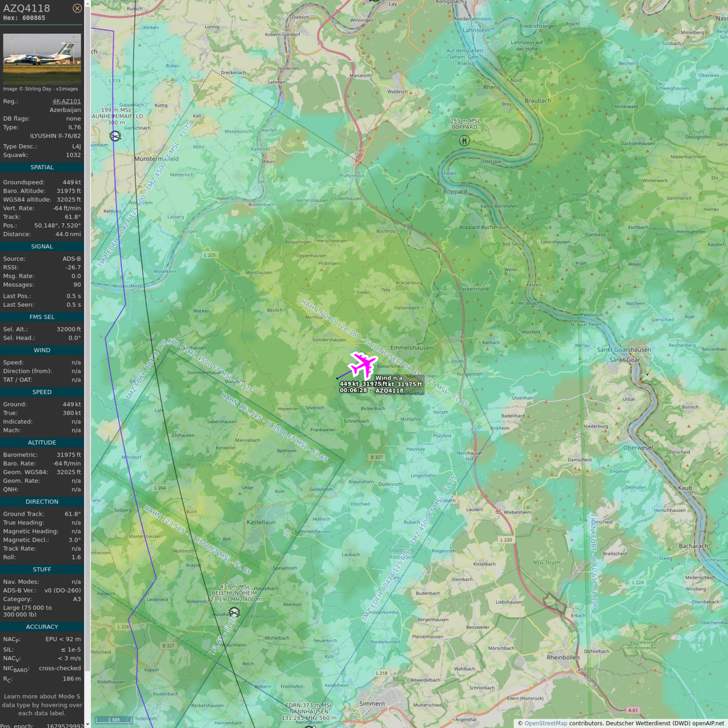Click the SIGNAL section header
Viewport: 728px width, 728px height.
click(42, 247)
